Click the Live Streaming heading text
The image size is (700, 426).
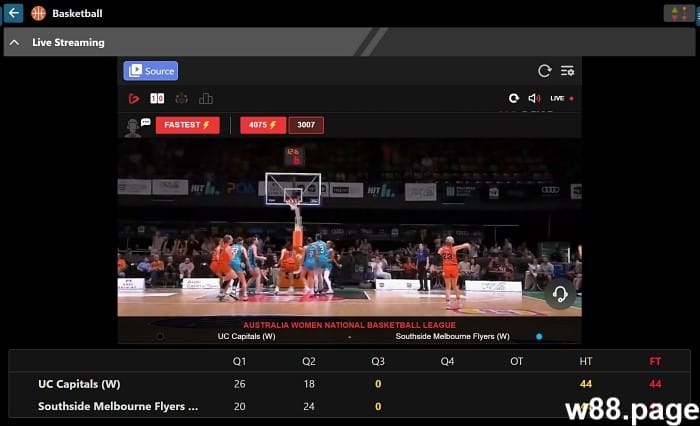[x=68, y=42]
